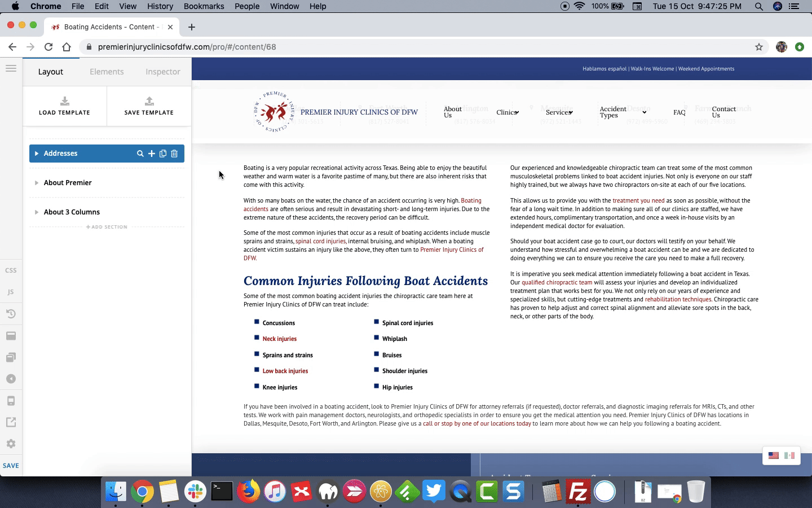Open the Clinics dropdown in site nav
This screenshot has height=508, width=812.
point(507,112)
